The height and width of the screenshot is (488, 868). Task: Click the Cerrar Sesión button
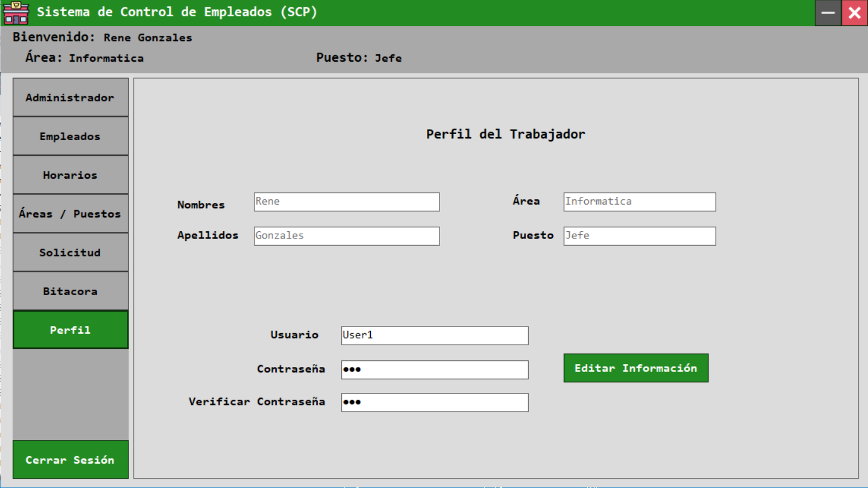coord(70,460)
